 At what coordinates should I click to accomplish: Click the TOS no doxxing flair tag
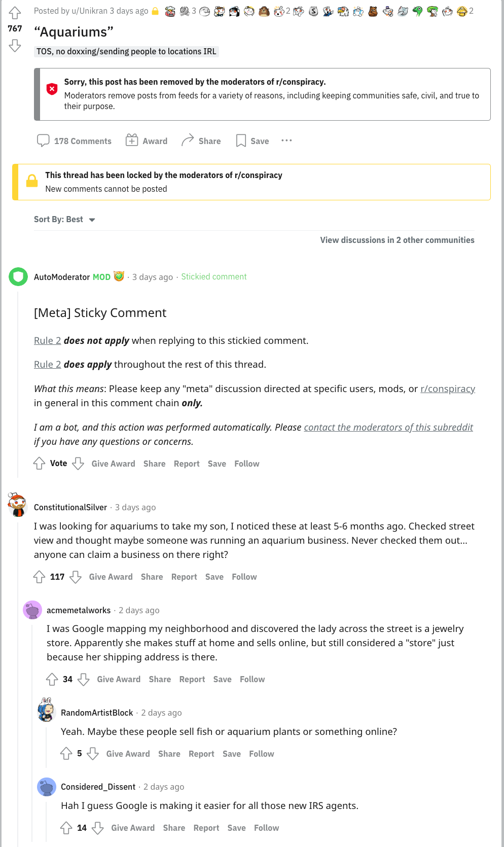(x=126, y=51)
